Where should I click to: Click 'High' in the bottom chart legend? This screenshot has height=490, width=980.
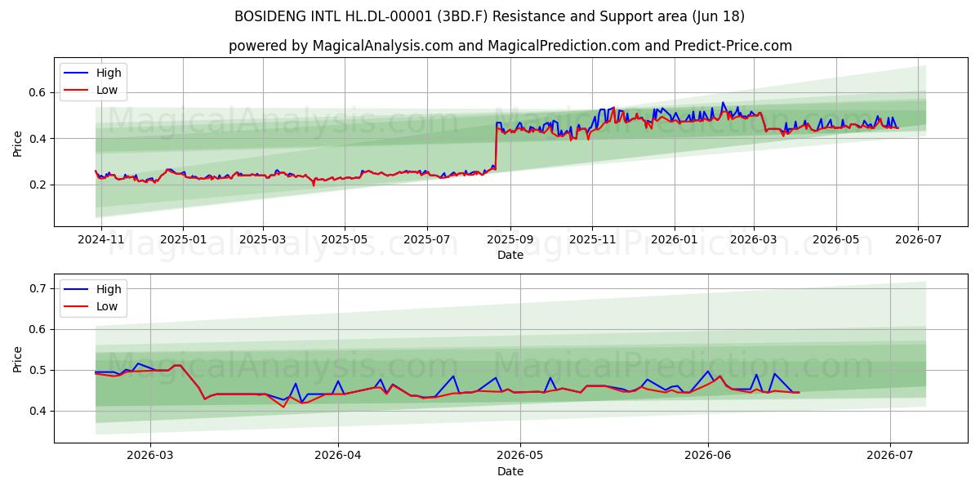(109, 289)
